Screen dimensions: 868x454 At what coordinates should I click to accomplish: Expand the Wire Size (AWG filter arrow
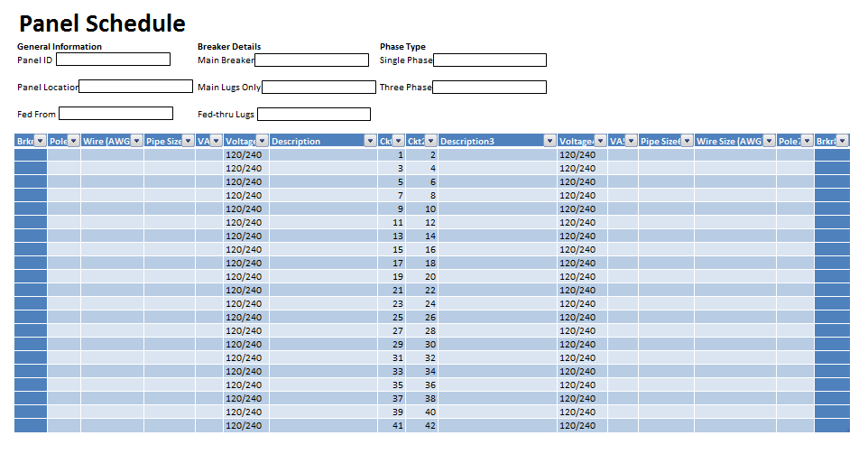click(768, 141)
